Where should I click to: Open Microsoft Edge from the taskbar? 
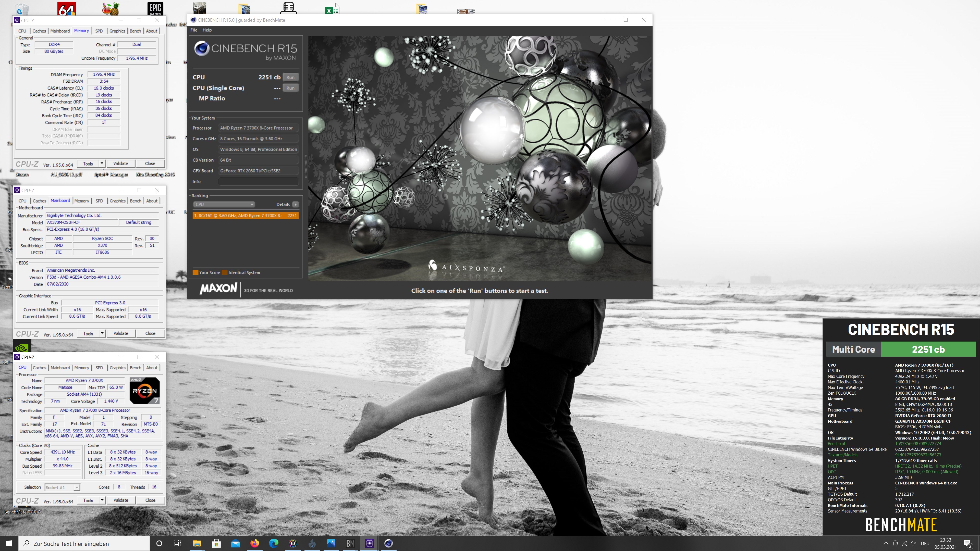coord(274,543)
